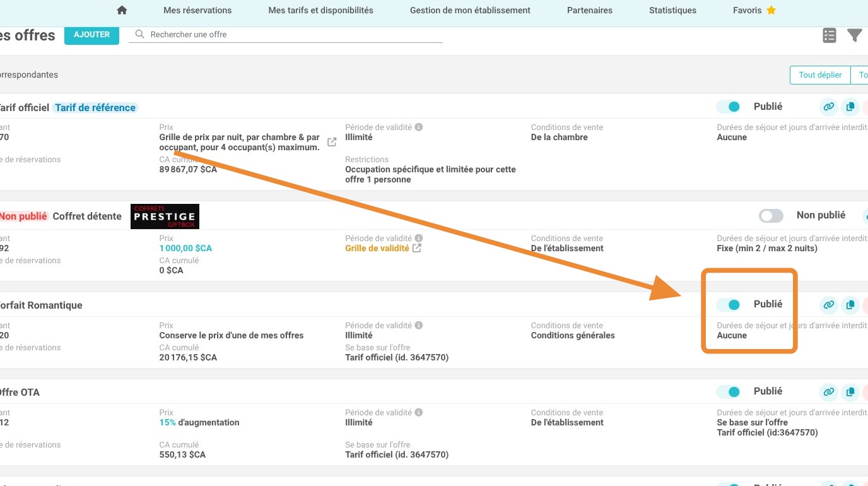The image size is (868, 486).
Task: Click the search magnifier icon
Action: coord(140,34)
